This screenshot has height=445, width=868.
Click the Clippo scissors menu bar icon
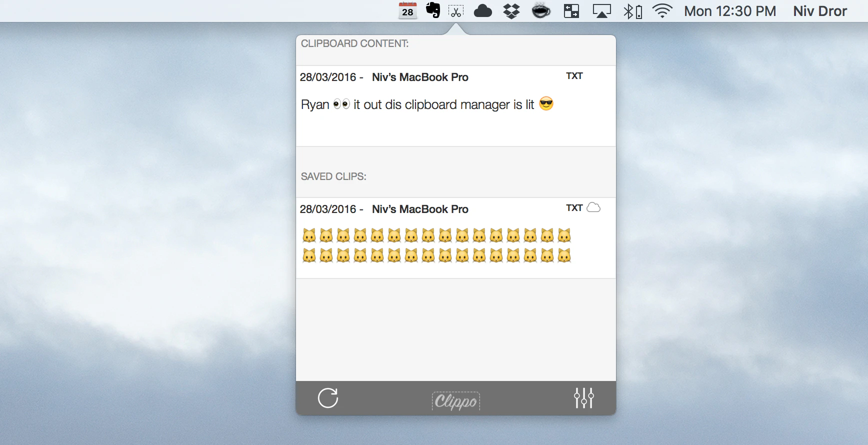pyautogui.click(x=456, y=11)
